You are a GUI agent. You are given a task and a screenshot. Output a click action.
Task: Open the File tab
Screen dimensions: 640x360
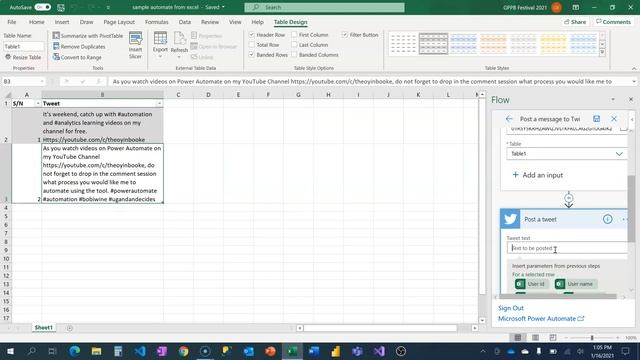tap(12, 22)
